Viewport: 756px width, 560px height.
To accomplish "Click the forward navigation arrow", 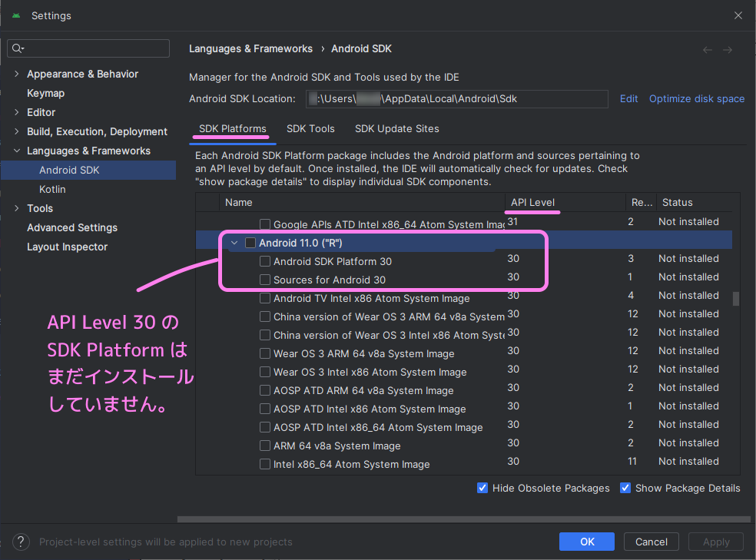I will tap(728, 49).
